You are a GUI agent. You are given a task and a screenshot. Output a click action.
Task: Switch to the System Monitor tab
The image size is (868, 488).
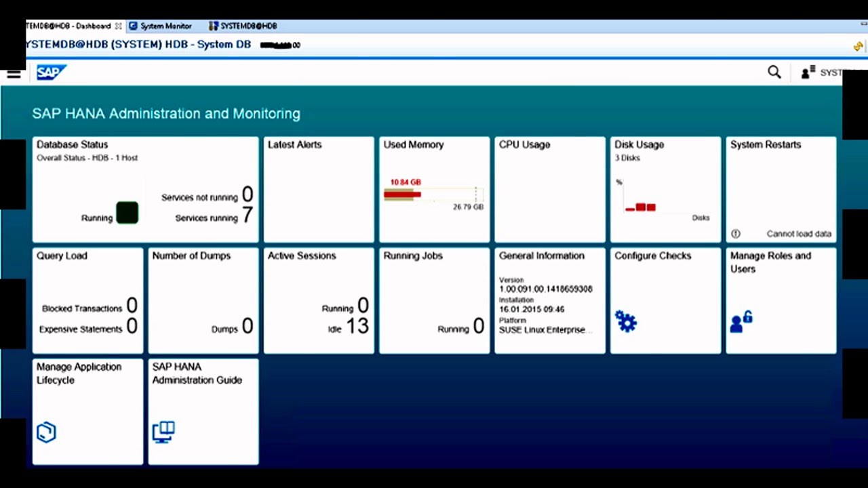coord(161,26)
